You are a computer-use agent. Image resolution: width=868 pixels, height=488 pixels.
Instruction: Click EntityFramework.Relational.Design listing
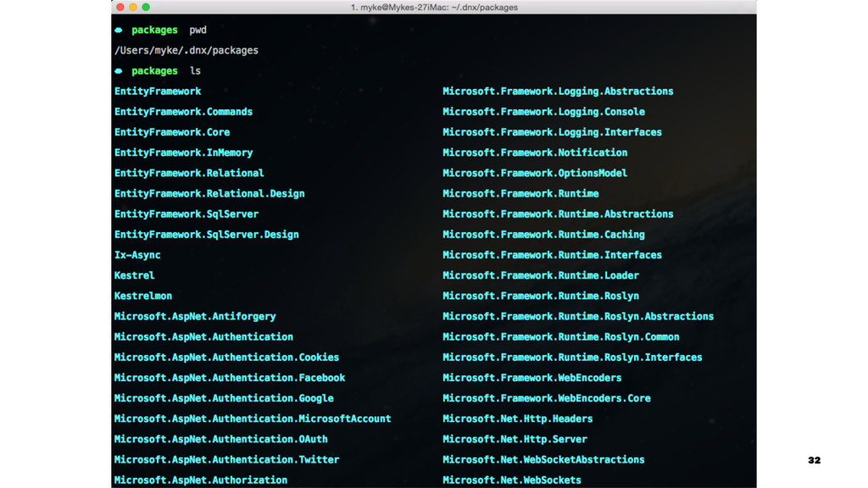click(x=209, y=194)
